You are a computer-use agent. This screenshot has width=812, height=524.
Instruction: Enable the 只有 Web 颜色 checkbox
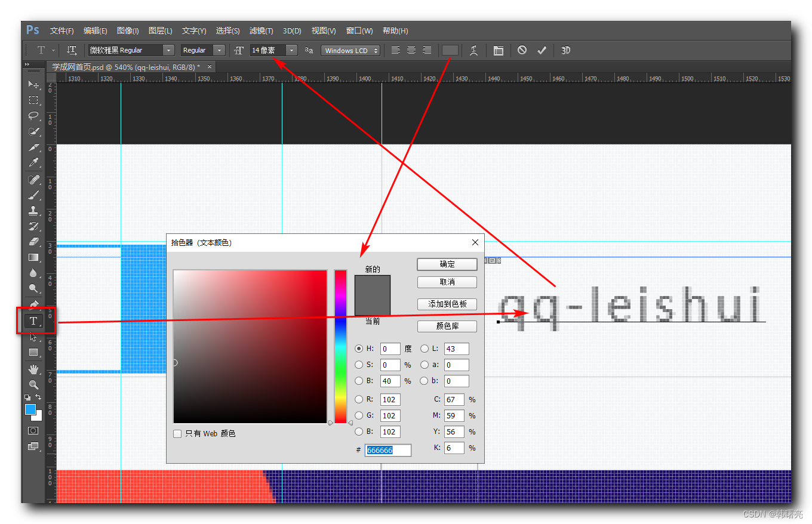[x=177, y=434]
